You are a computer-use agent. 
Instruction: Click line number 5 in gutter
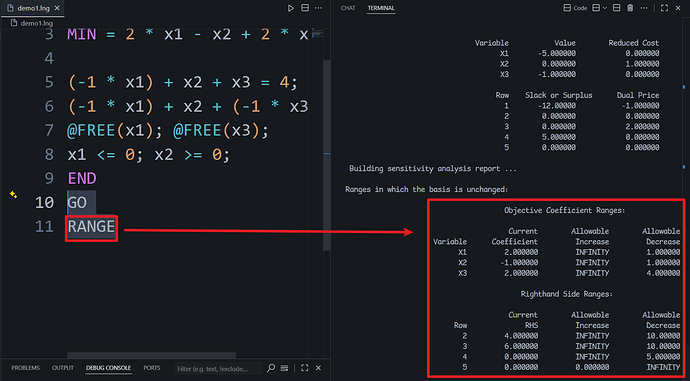[49, 82]
